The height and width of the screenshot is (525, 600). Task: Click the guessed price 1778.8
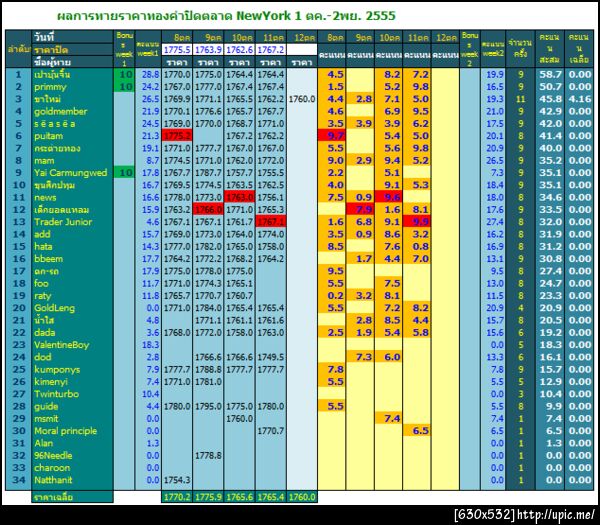point(208,455)
